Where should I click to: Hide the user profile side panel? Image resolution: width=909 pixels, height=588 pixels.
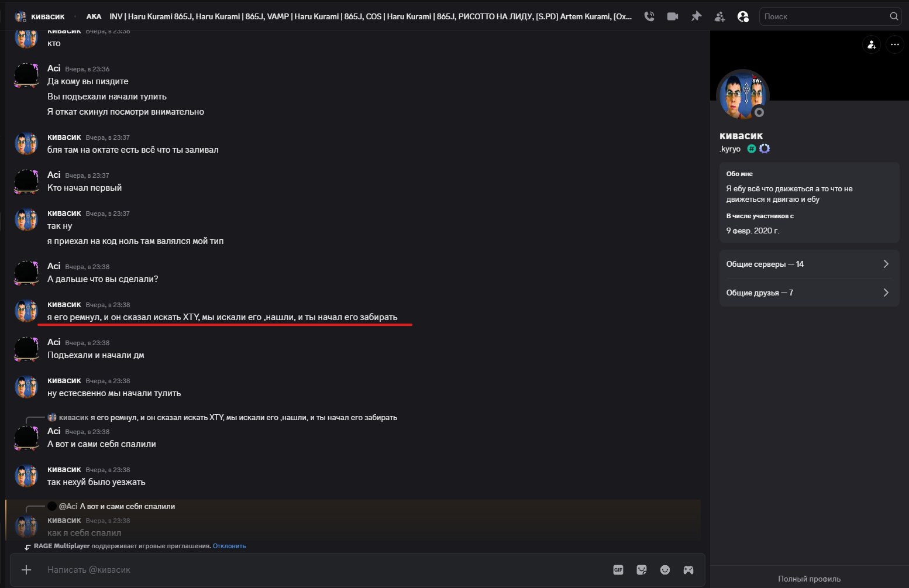(743, 16)
